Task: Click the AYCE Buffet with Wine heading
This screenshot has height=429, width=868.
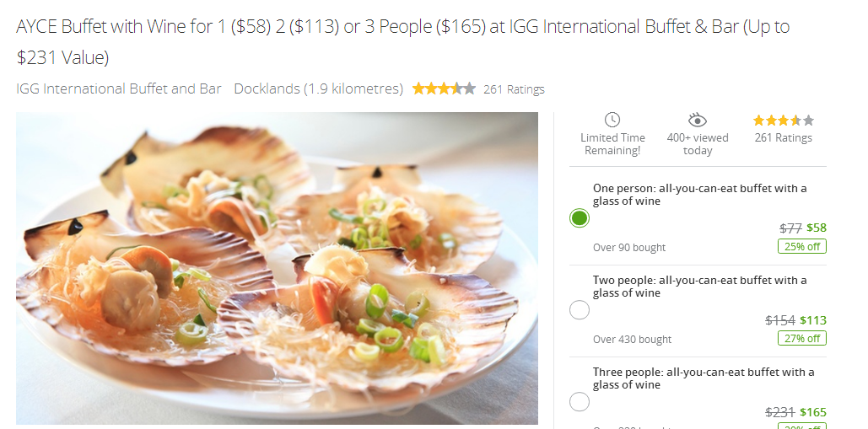Action: pyautogui.click(x=403, y=41)
